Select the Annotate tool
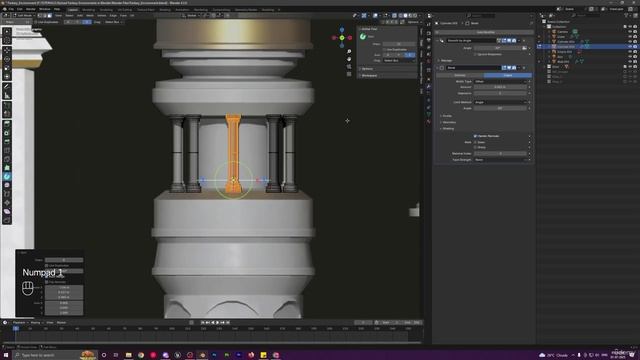The width and height of the screenshot is (640, 360). (7, 87)
